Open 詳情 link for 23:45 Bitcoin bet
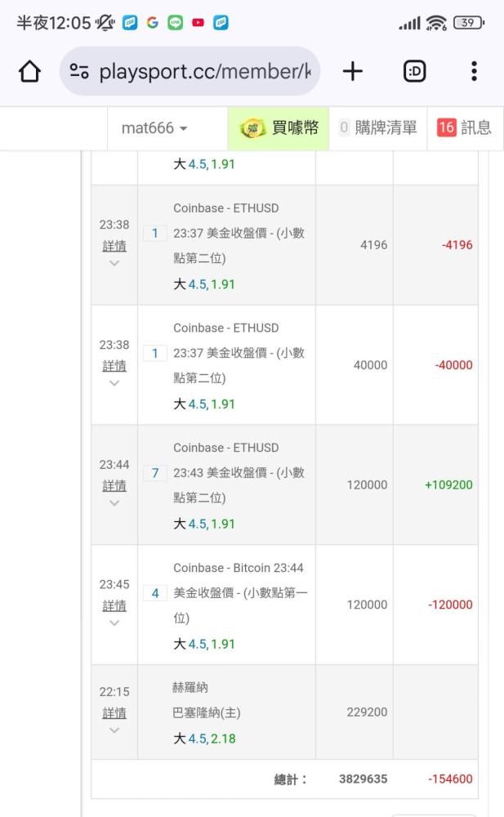This screenshot has width=504, height=817. pyautogui.click(x=114, y=605)
